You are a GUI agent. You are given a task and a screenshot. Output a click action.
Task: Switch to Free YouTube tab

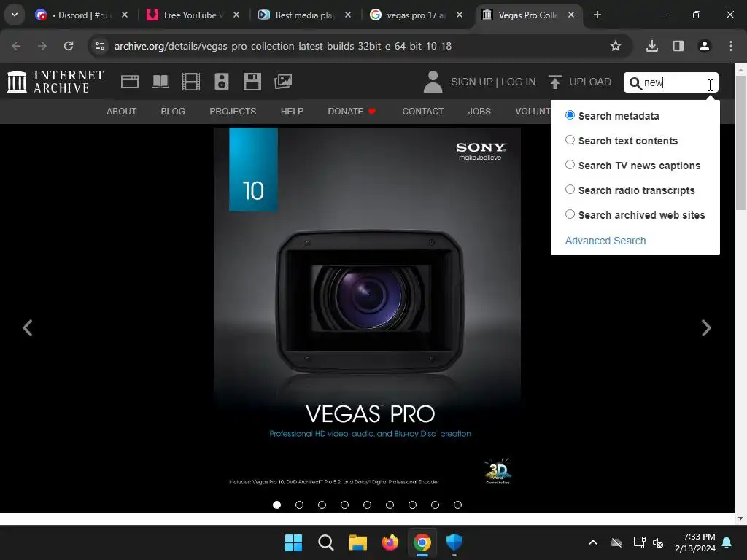click(x=193, y=15)
